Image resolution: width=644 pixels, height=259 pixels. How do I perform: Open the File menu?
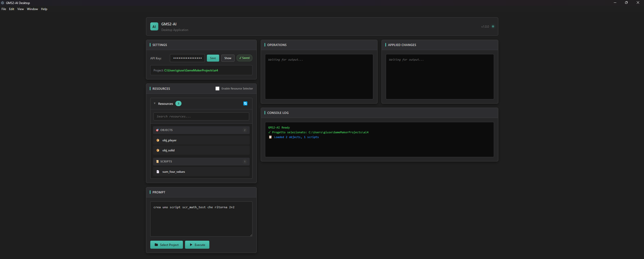[x=4, y=9]
